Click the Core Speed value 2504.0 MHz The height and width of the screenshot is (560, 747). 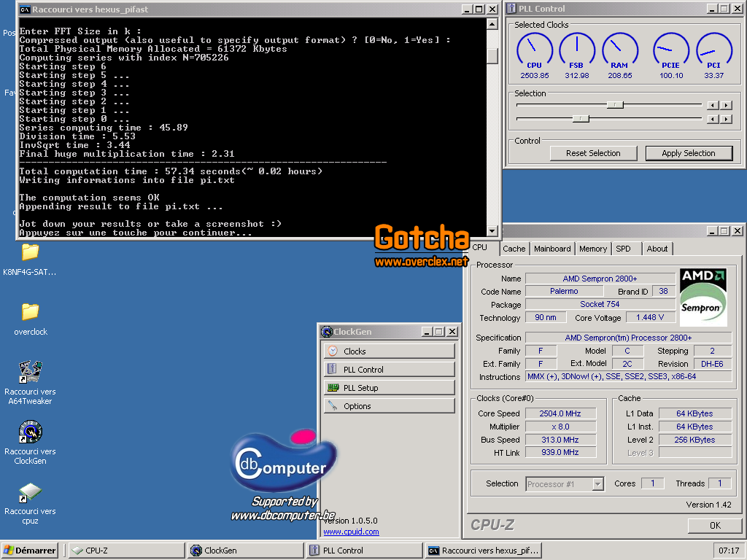(x=561, y=413)
